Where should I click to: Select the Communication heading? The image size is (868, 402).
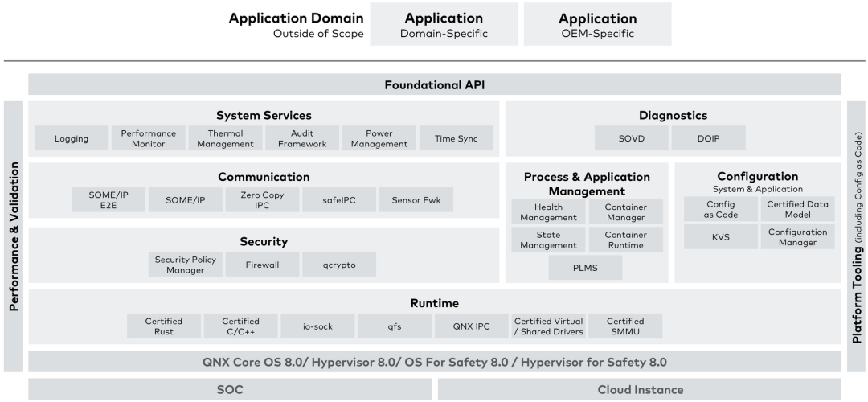[x=264, y=177]
